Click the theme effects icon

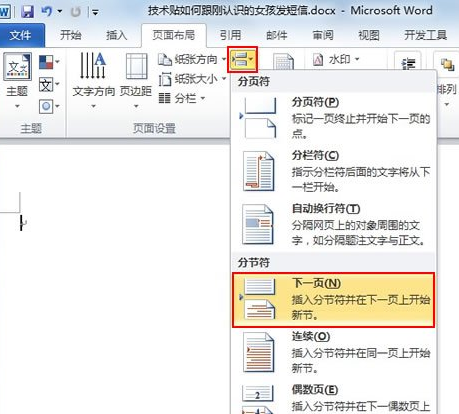(49, 107)
